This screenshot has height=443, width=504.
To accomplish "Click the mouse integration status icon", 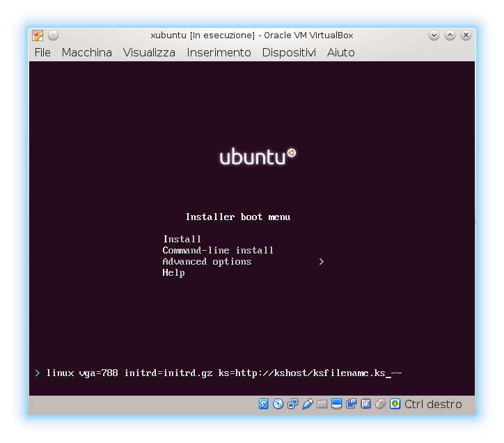I will [x=380, y=404].
